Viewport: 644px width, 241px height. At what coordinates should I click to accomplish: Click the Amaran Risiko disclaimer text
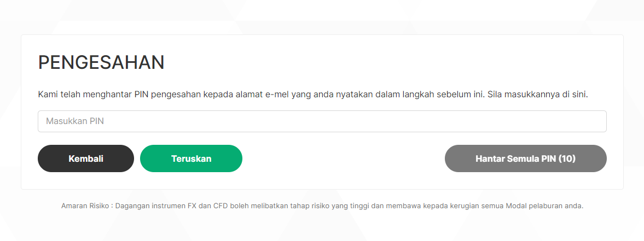point(322,205)
